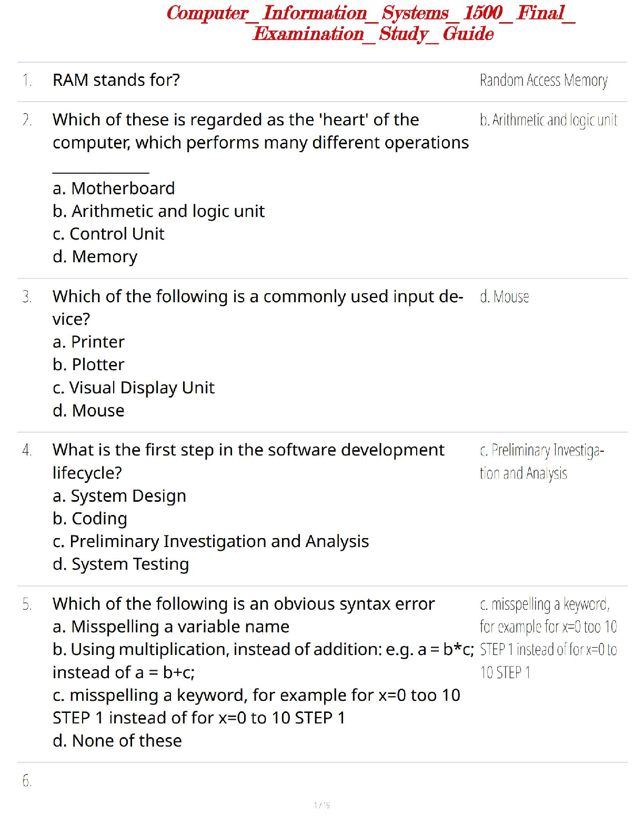Click answer 'b. Arithmetic and logic unit' in right column
644x834 pixels.
click(548, 121)
